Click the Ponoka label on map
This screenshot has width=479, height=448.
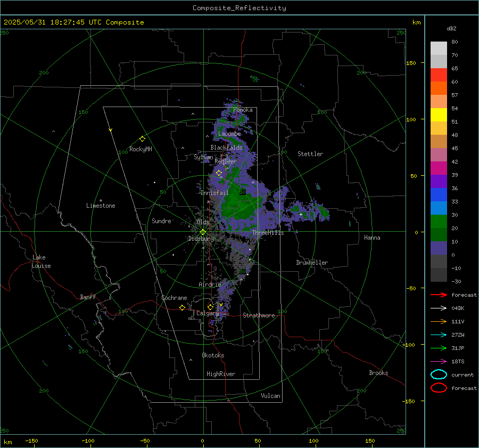(243, 110)
